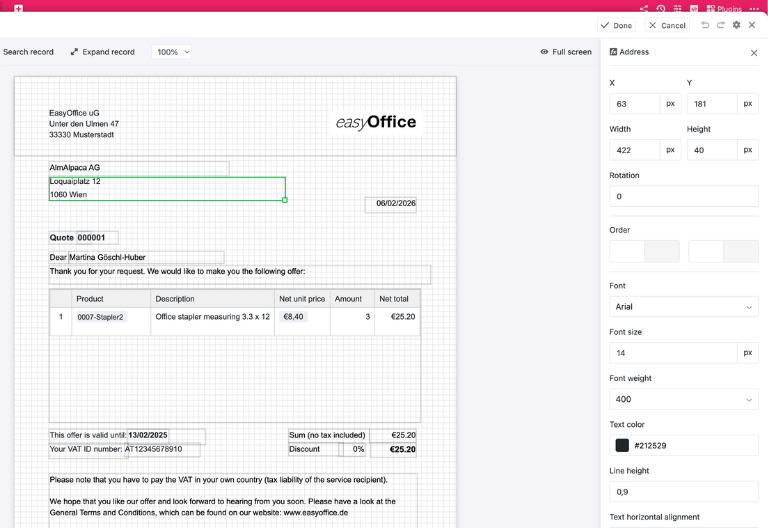
Task: Click the Expand record option
Action: (102, 52)
